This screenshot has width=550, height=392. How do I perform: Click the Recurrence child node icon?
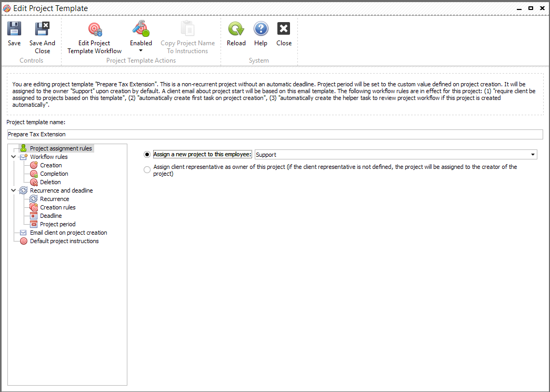point(34,199)
